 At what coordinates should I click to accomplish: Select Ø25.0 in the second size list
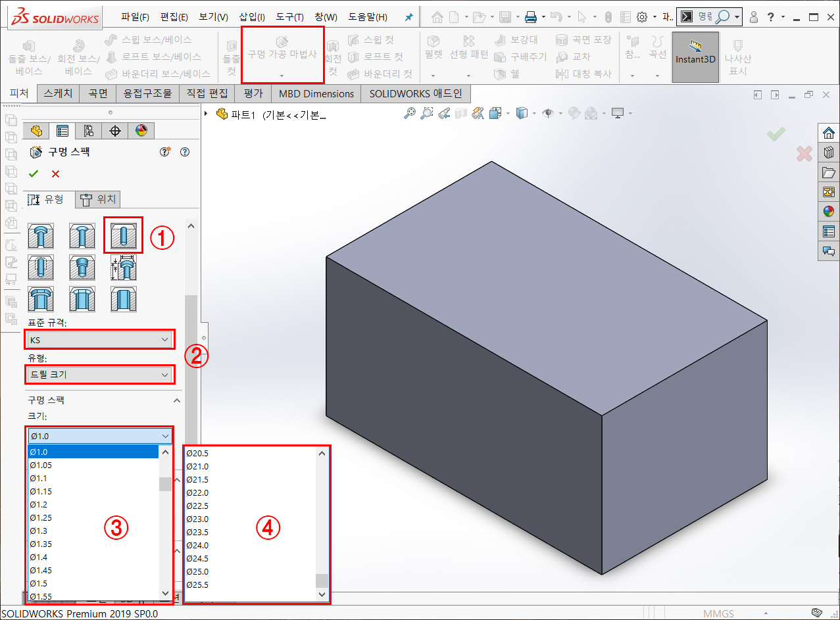tap(197, 571)
